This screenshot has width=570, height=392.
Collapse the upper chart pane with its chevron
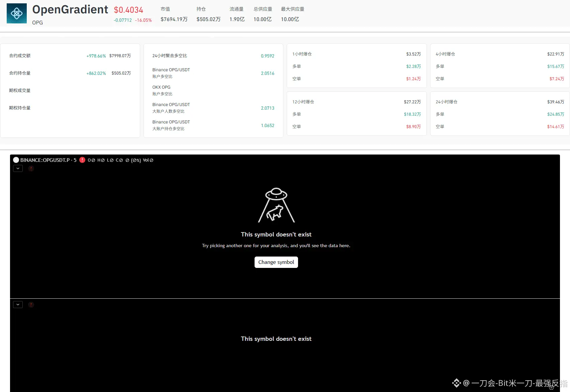(18, 169)
